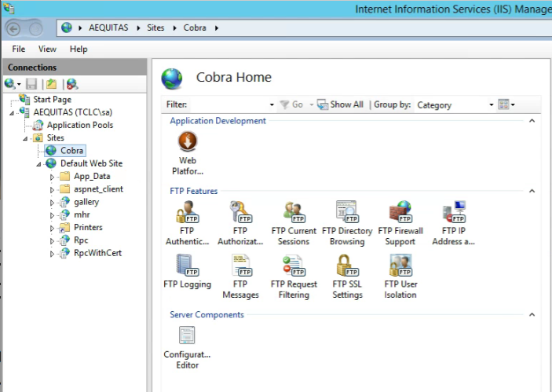Click Sites in the breadcrumb path

click(x=155, y=27)
